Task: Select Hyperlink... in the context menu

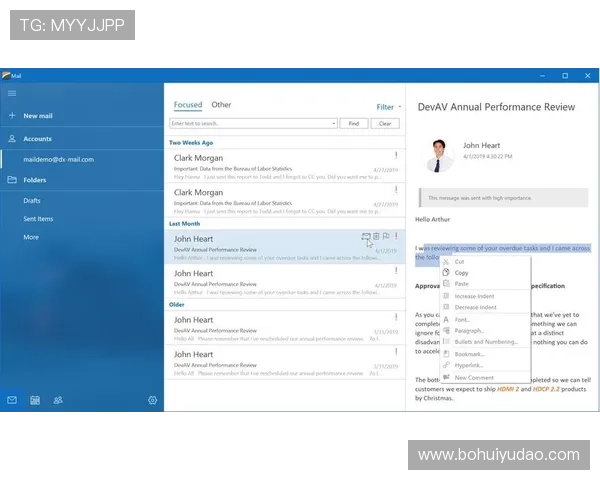Action: [x=470, y=366]
